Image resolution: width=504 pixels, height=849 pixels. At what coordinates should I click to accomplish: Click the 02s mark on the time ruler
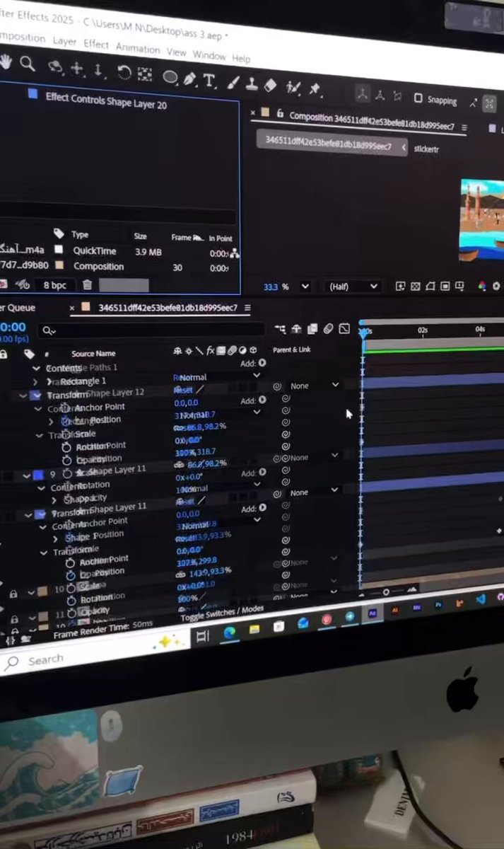422,330
